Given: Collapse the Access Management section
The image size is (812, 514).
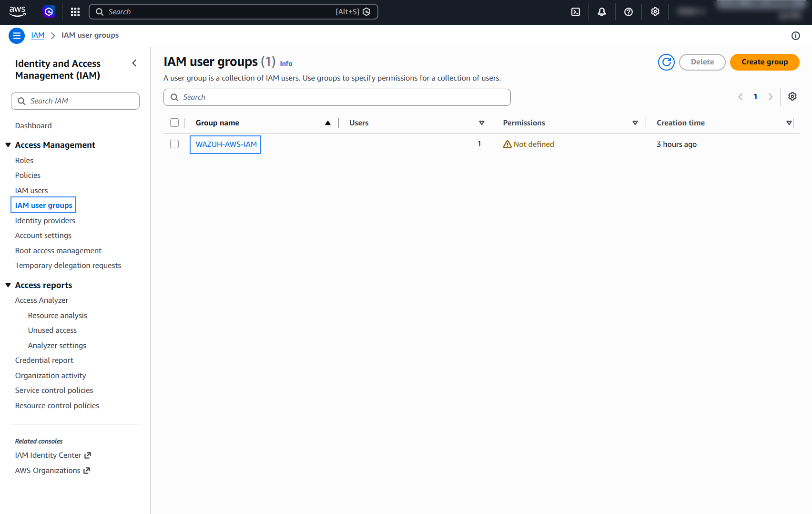Looking at the screenshot, I should click(x=8, y=145).
